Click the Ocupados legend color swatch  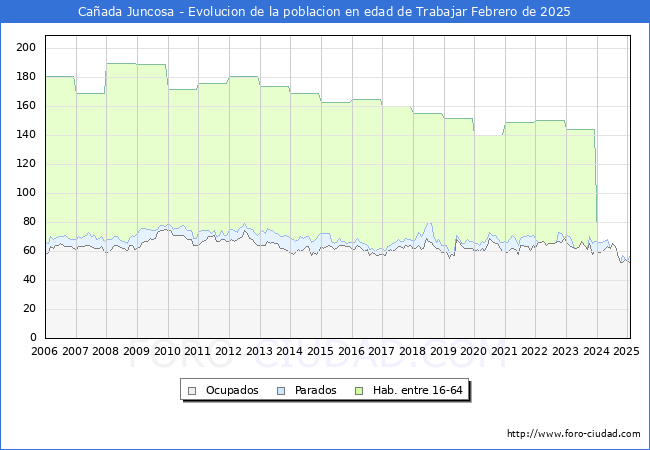click(192, 391)
